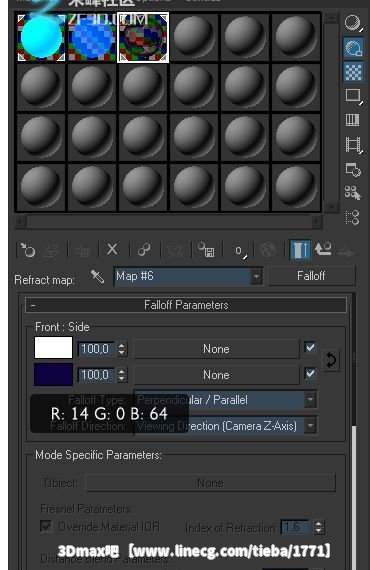Viewport: 370px width, 570px height.
Task: Uncheck the Side map enable checkbox
Action: (x=310, y=373)
